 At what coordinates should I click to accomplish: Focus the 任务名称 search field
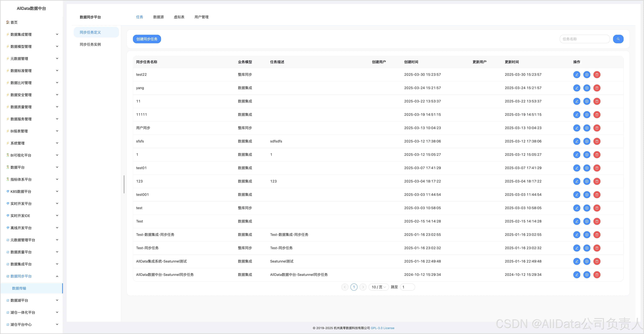click(584, 39)
